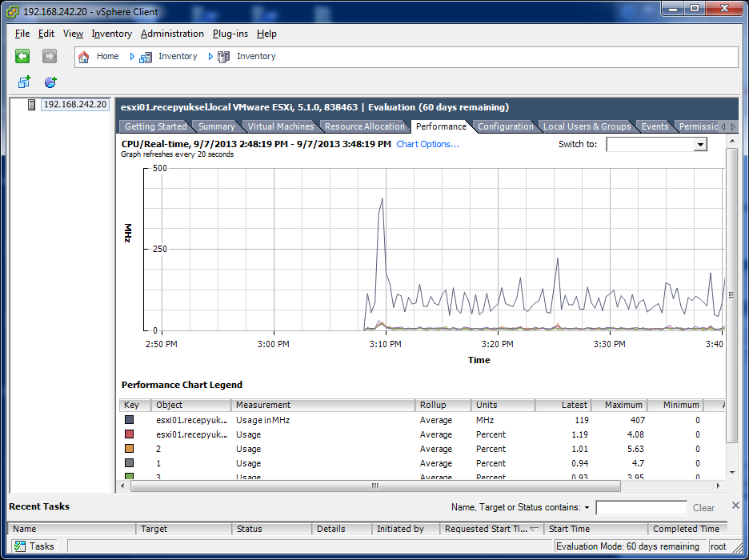Select the 192.168.242.20 host icon
Viewport: 749px width, 560px height.
pyautogui.click(x=31, y=105)
